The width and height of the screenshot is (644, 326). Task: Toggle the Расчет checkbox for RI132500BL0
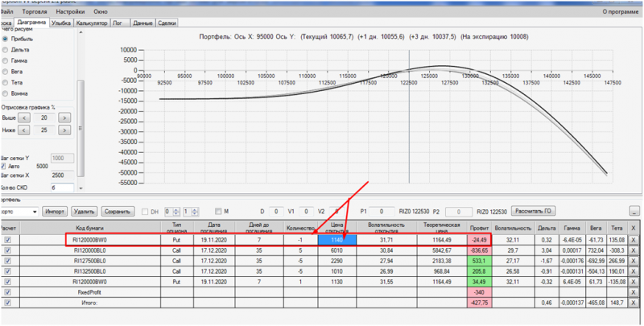pos(8,271)
